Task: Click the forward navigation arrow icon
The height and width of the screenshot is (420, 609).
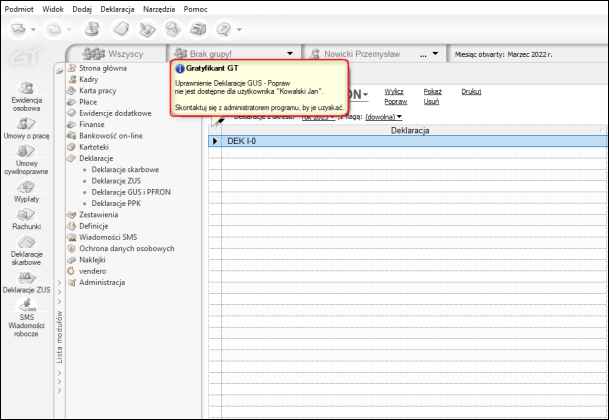Action: 54,29
